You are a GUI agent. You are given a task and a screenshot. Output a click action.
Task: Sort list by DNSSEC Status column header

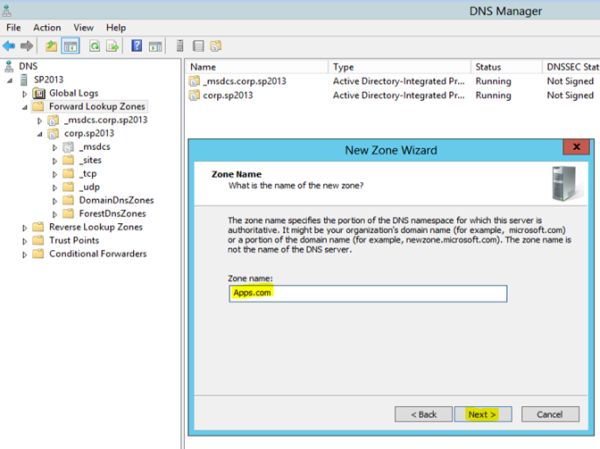[x=571, y=67]
